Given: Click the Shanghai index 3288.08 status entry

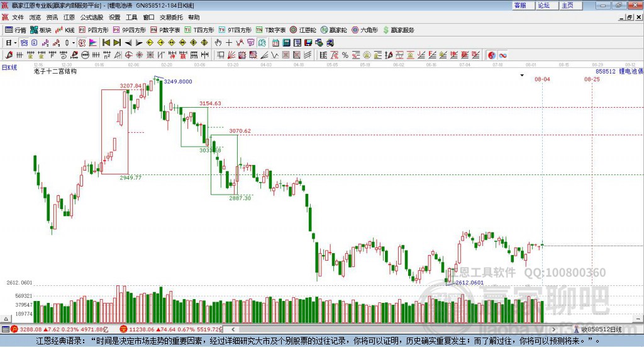Looking at the screenshot, I should (x=60, y=329).
